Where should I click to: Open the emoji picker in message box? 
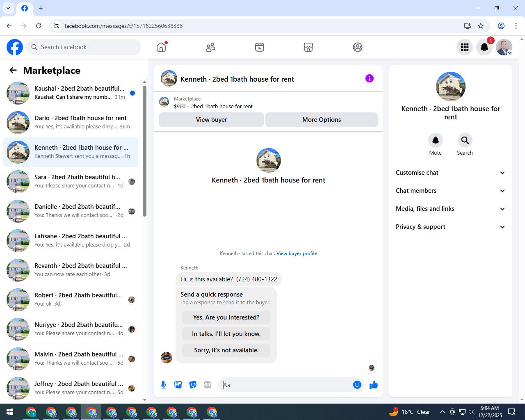(x=357, y=385)
